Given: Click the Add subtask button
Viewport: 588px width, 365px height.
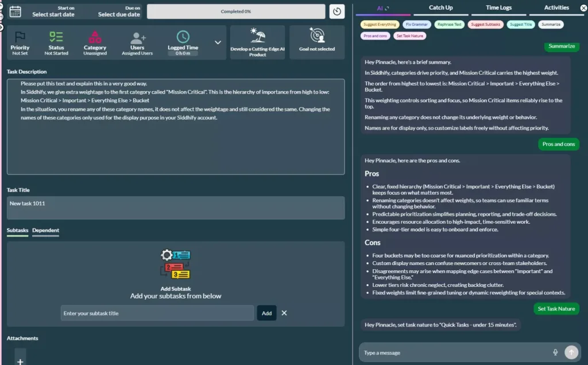Looking at the screenshot, I should click(x=266, y=313).
